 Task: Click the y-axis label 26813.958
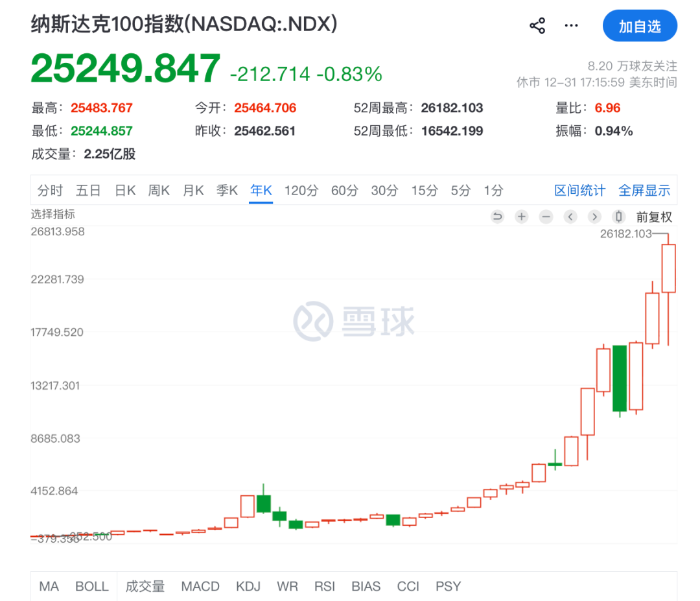(58, 231)
